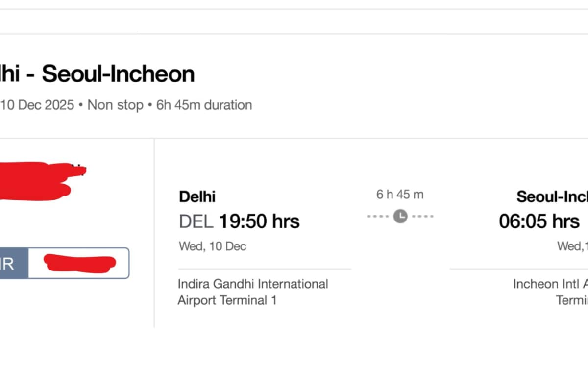Click the dotted line left of clock
The height and width of the screenshot is (392, 588).
(x=378, y=216)
